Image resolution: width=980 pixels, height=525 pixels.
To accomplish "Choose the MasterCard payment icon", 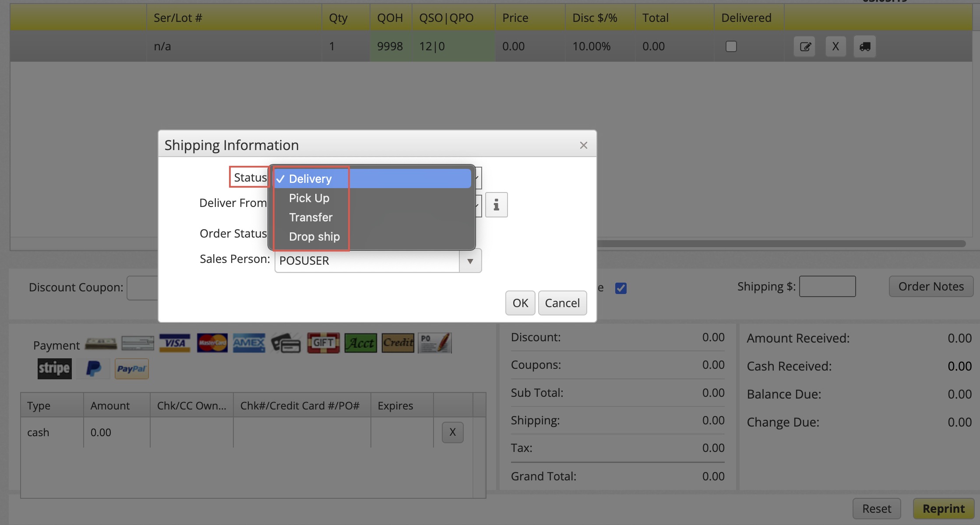I will click(x=212, y=343).
